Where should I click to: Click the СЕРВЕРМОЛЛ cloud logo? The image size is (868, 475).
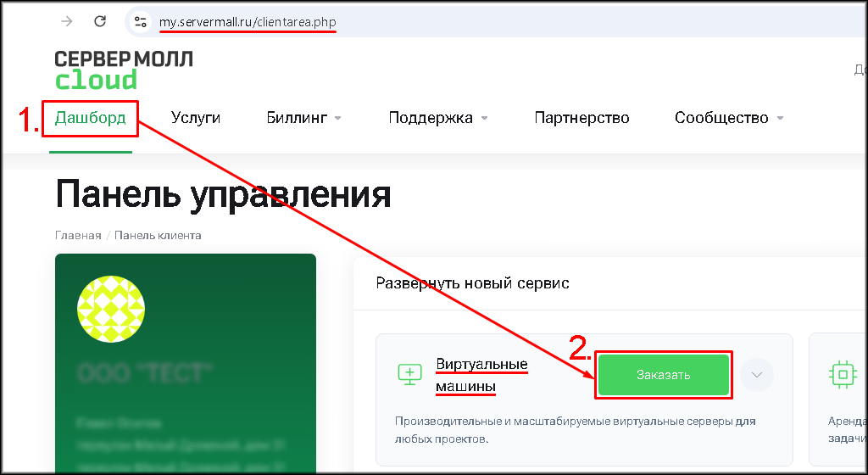point(123,70)
